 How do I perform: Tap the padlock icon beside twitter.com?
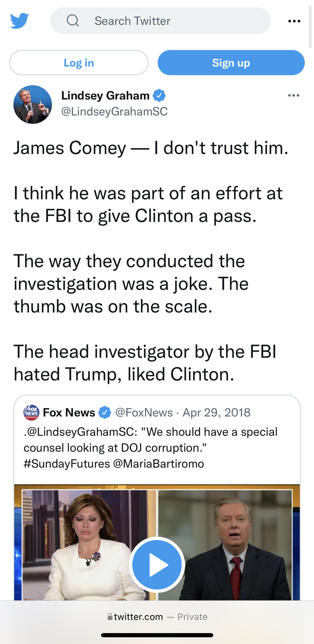pos(110,617)
